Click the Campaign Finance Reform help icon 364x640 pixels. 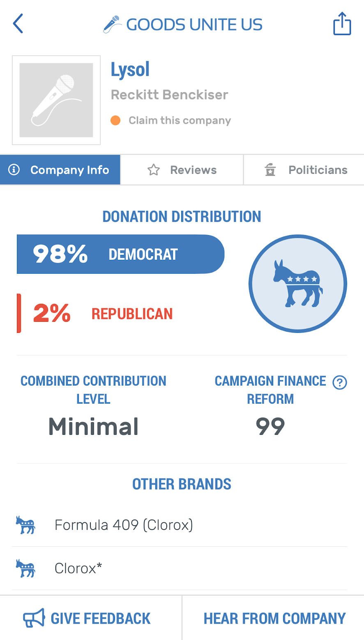point(340,383)
